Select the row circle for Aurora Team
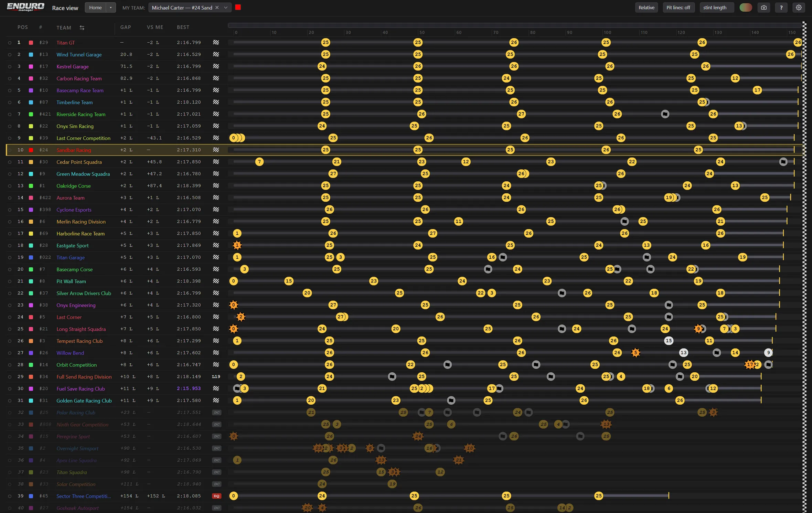This screenshot has width=812, height=513. [10, 198]
